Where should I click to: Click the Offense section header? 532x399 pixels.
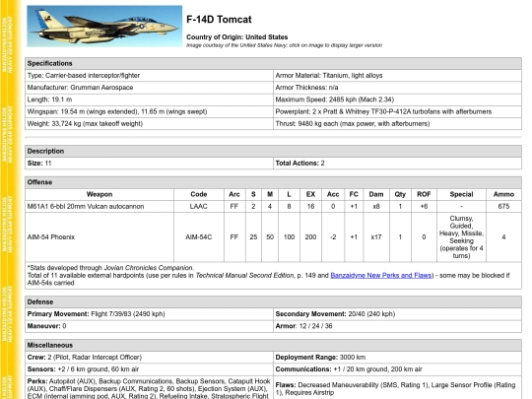tap(273, 182)
